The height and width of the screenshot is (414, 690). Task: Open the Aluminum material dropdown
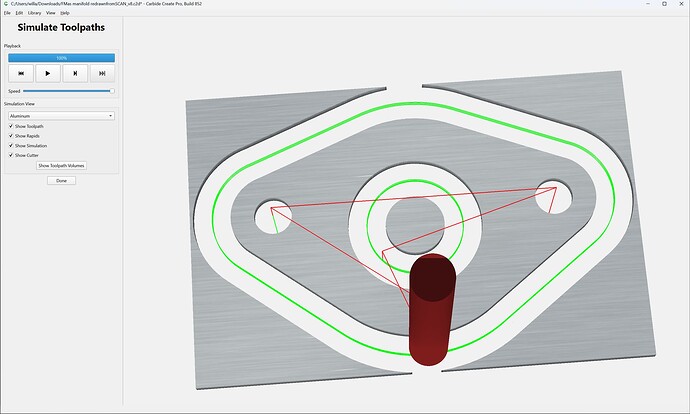coord(62,116)
